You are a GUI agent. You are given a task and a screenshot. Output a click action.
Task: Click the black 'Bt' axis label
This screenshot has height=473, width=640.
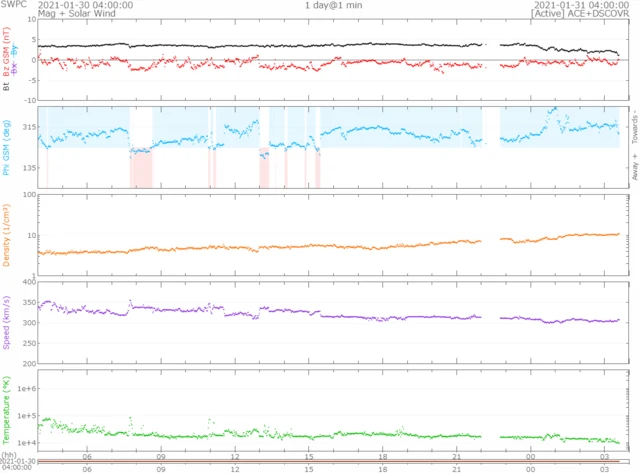[x=6, y=86]
